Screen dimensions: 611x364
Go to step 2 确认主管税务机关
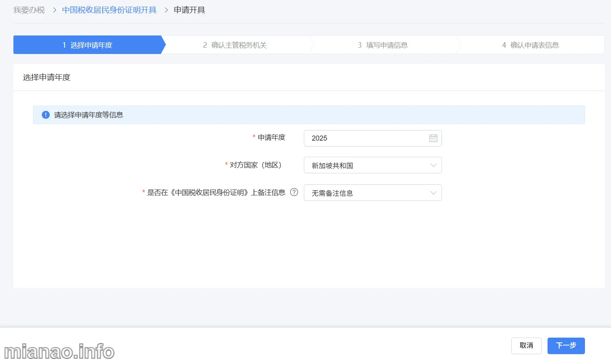point(235,45)
